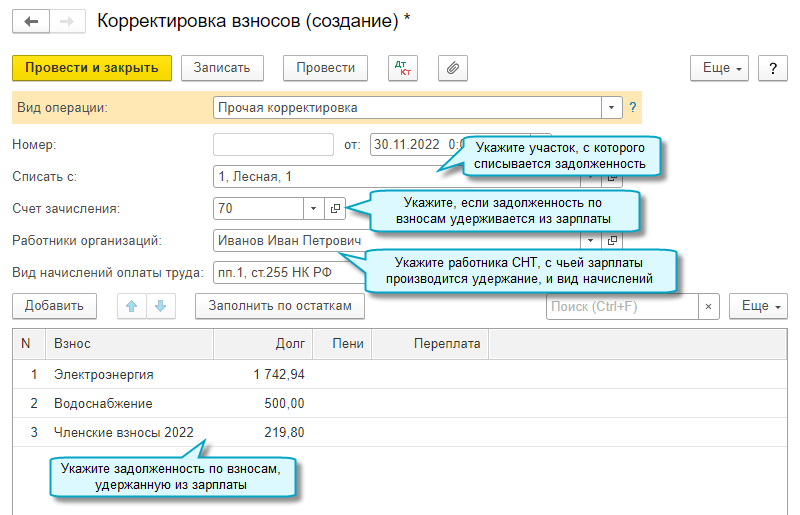Click the forward navigation arrow
This screenshot has height=515, width=800.
66,20
